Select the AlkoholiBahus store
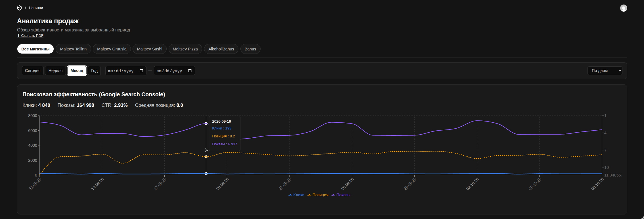Screen dimensions: 644x219 [x=221, y=49]
